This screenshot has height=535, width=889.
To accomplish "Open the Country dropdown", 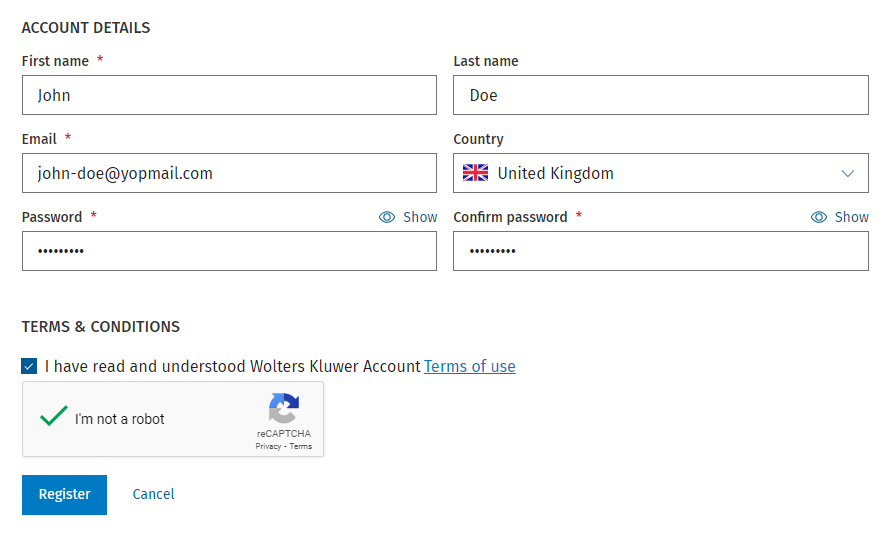I will [661, 173].
